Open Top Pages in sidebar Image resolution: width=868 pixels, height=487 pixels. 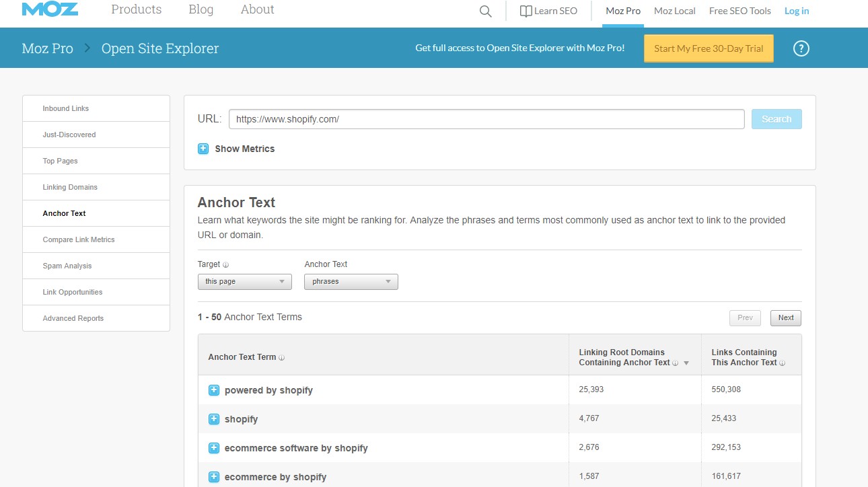[96, 161]
